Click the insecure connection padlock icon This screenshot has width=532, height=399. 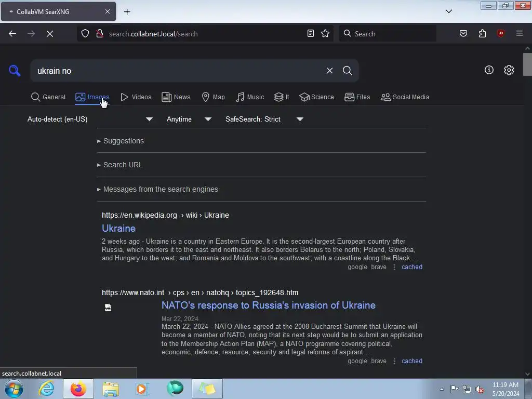click(100, 34)
